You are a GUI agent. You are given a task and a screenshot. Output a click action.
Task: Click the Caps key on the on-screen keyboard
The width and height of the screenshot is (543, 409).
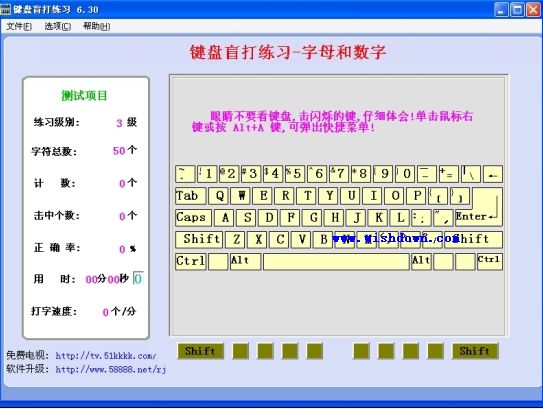[x=193, y=218]
